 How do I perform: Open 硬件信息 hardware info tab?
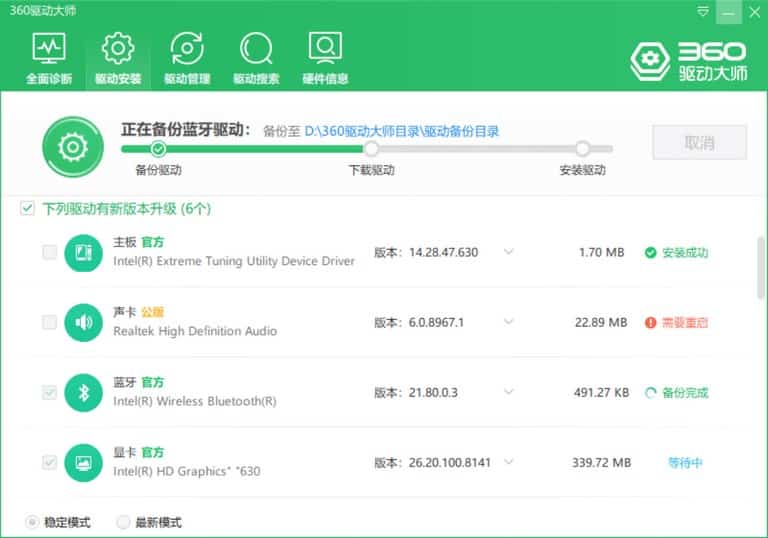coord(325,59)
